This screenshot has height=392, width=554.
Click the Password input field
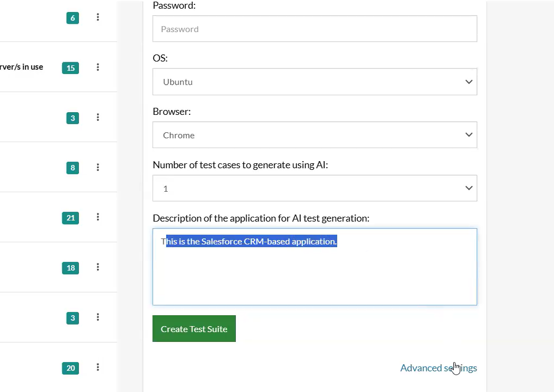[x=314, y=29]
